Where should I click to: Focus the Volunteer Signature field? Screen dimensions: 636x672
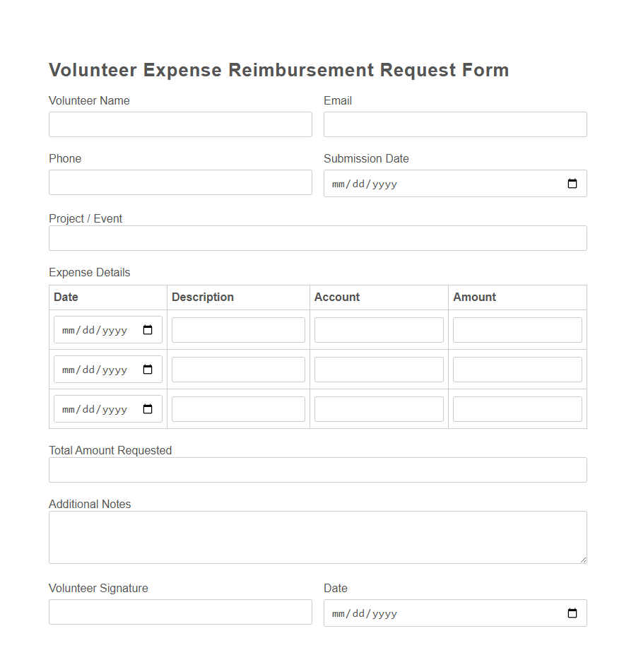coord(180,611)
